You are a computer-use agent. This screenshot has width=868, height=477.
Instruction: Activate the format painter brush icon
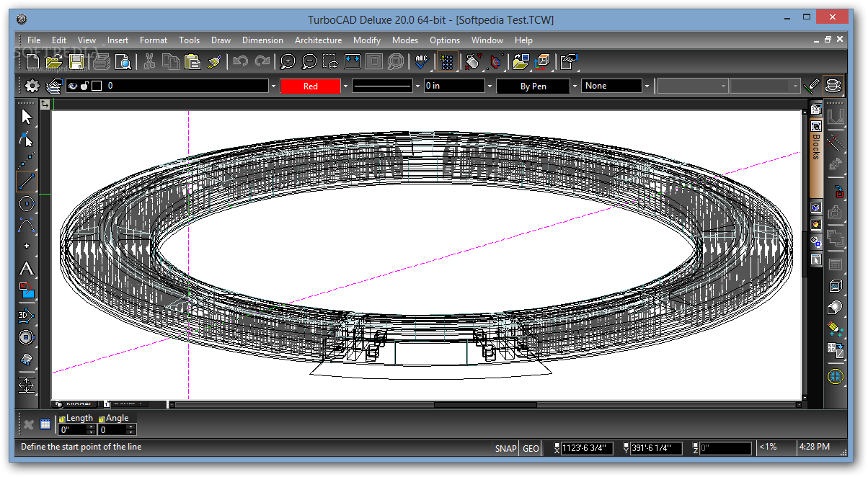coord(213,62)
